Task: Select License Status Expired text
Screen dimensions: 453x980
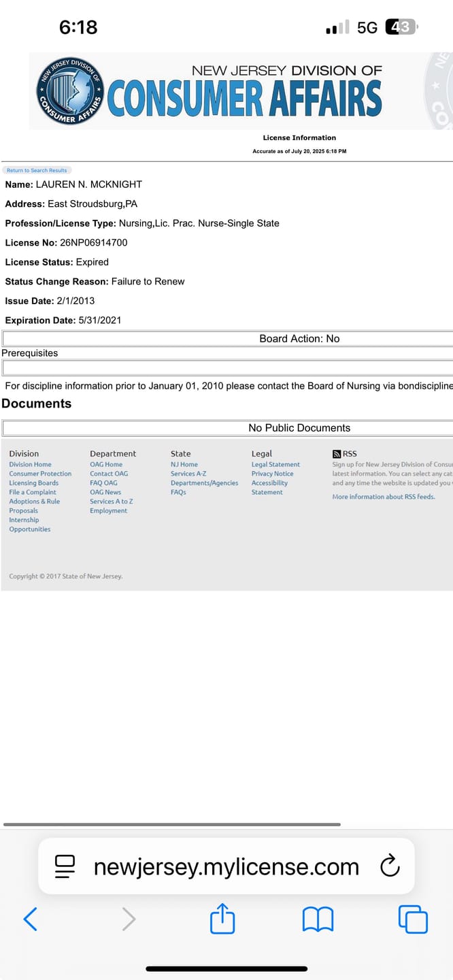Action: (x=93, y=262)
